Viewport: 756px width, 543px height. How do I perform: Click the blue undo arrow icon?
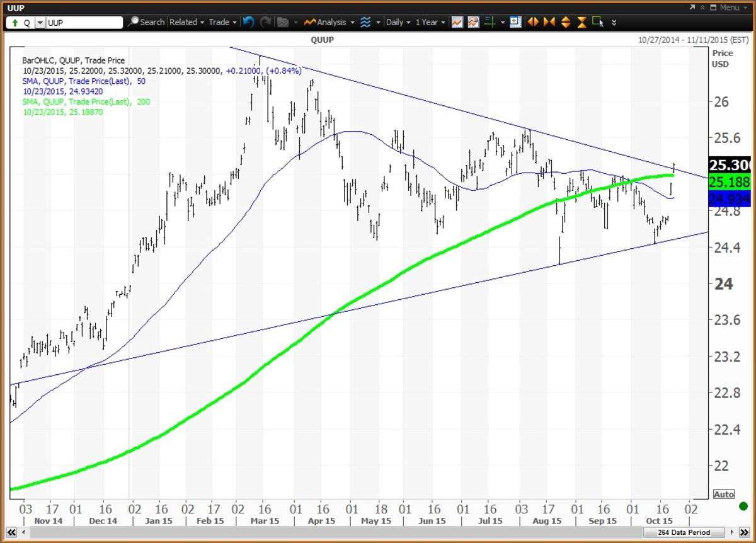coord(248,22)
